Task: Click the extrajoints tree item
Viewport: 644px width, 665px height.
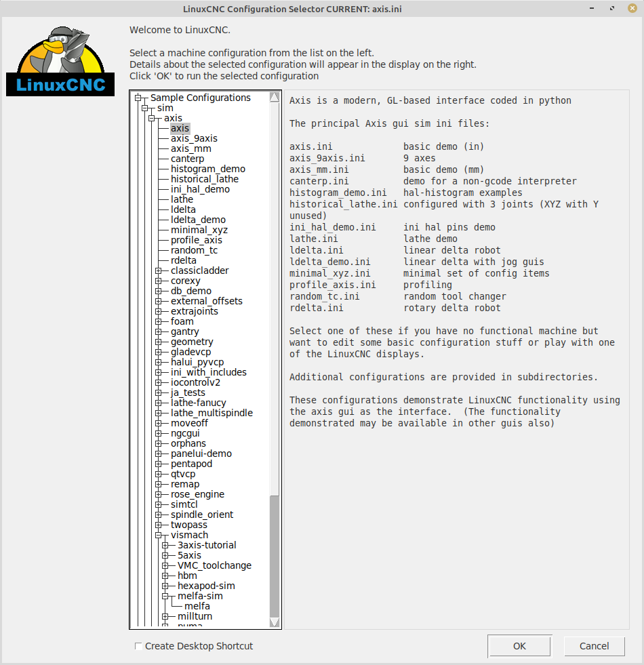Action: coord(195,311)
